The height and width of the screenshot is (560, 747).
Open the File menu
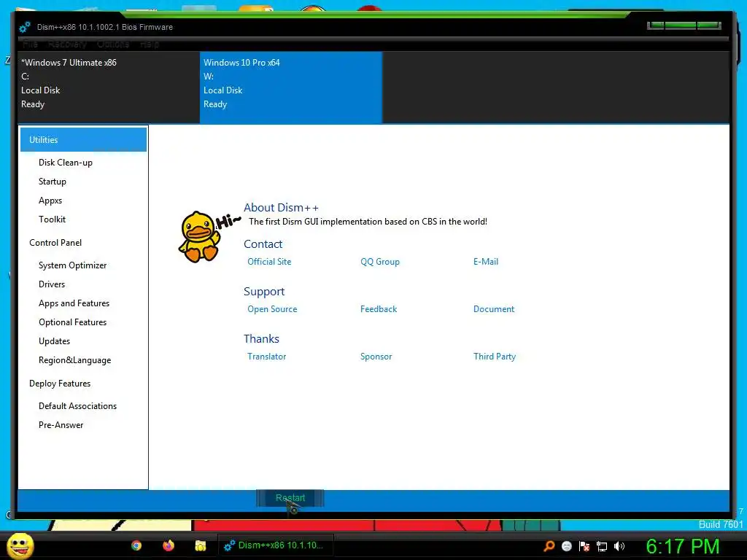[x=30, y=44]
